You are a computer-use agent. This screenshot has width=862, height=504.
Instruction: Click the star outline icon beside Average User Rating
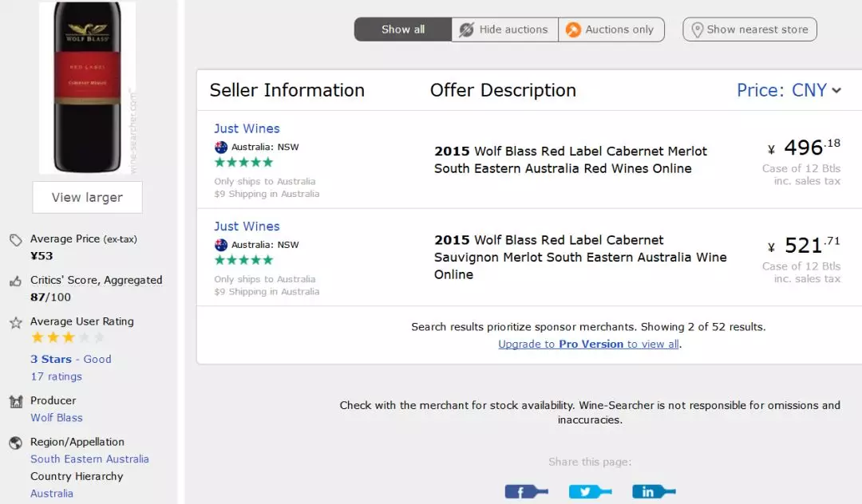[15, 322]
